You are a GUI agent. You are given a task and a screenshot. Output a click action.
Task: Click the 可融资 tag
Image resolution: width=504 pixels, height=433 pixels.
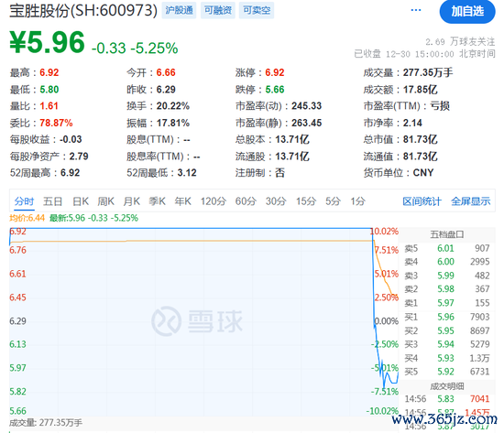pos(218,10)
